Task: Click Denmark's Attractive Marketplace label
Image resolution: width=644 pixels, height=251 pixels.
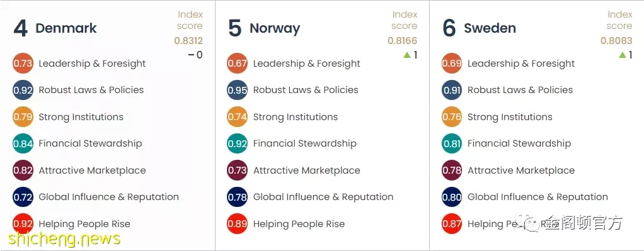Action: 92,170
